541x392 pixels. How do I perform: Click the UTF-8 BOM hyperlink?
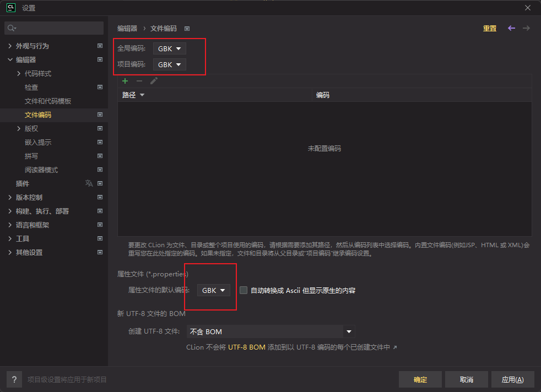click(247, 347)
